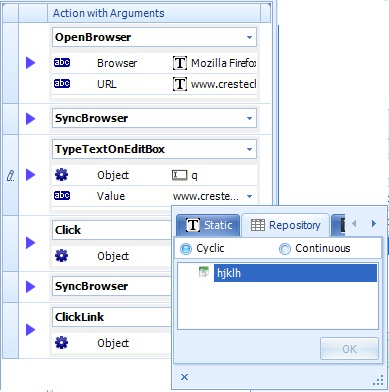Click the Object label under Click step
This screenshot has height=392, width=389.
113,256
